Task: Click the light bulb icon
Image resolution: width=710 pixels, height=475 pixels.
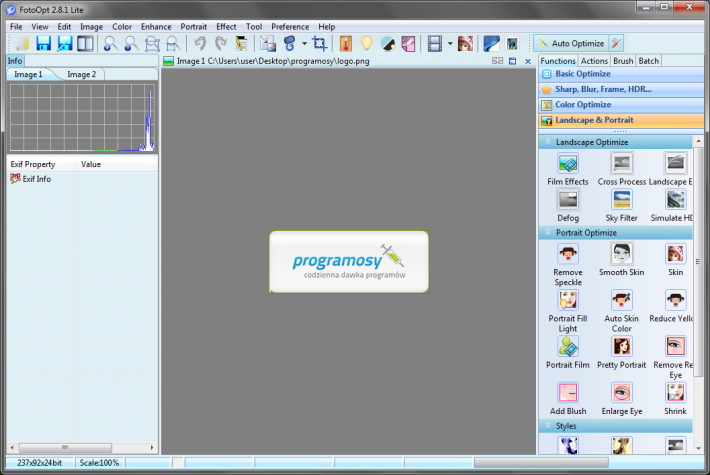Action: coord(366,43)
